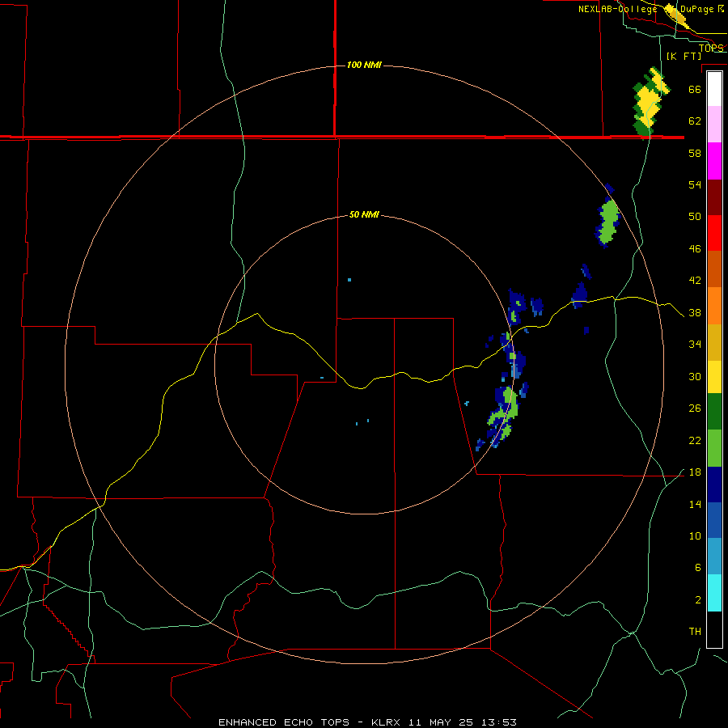
Task: Pick the cyan legend swatch
Action: coord(714,593)
